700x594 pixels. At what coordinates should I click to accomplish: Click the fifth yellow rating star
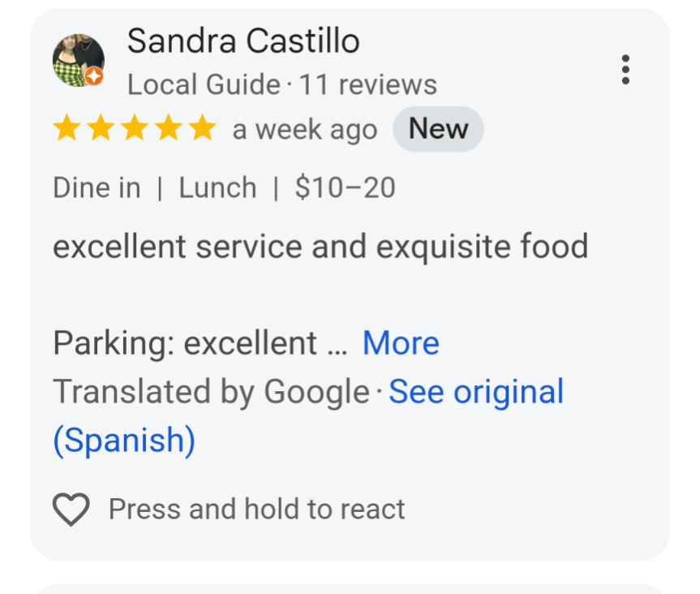pos(201,129)
